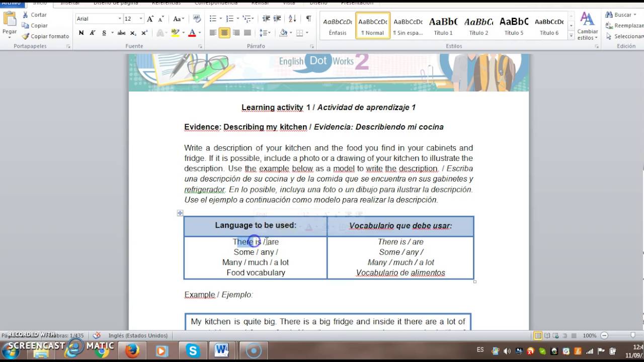The height and width of the screenshot is (362, 644).
Task: Open the change case (Aa) dropdown
Action: point(178,19)
